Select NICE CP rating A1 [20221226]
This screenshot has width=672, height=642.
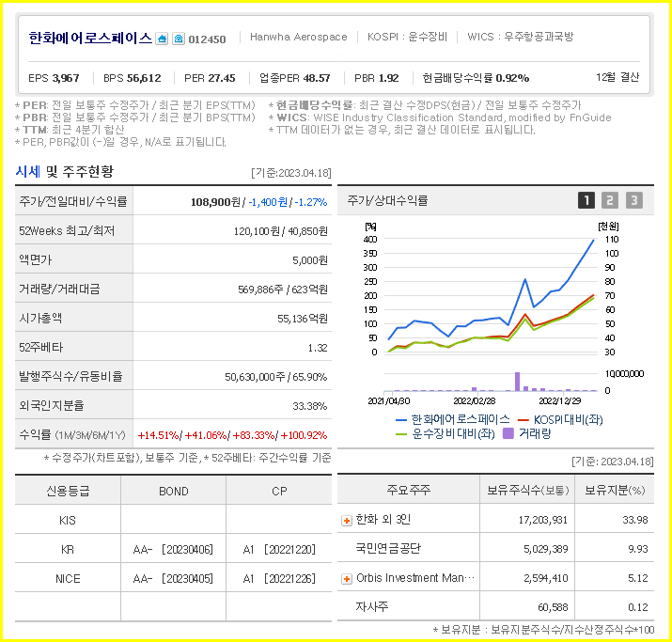[x=279, y=579]
